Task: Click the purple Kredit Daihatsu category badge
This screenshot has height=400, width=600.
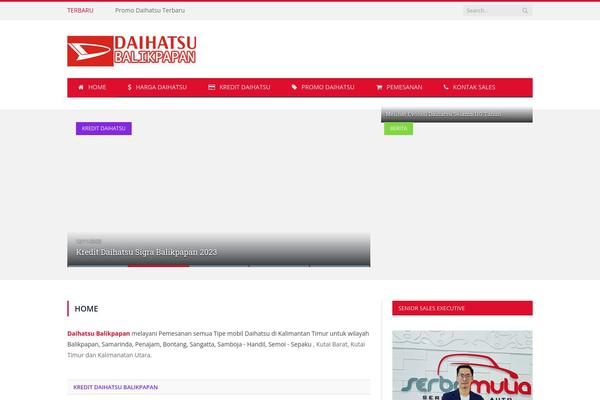Action: click(104, 129)
